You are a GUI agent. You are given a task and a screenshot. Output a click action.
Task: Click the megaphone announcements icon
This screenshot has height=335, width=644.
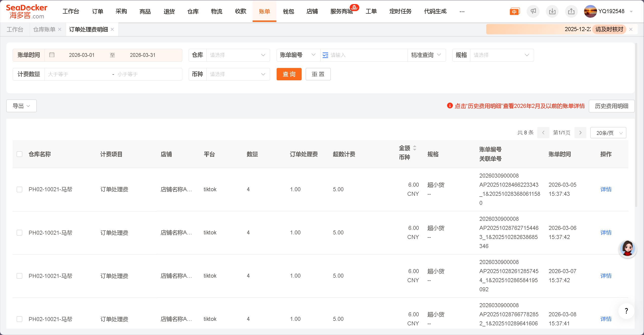click(x=533, y=11)
